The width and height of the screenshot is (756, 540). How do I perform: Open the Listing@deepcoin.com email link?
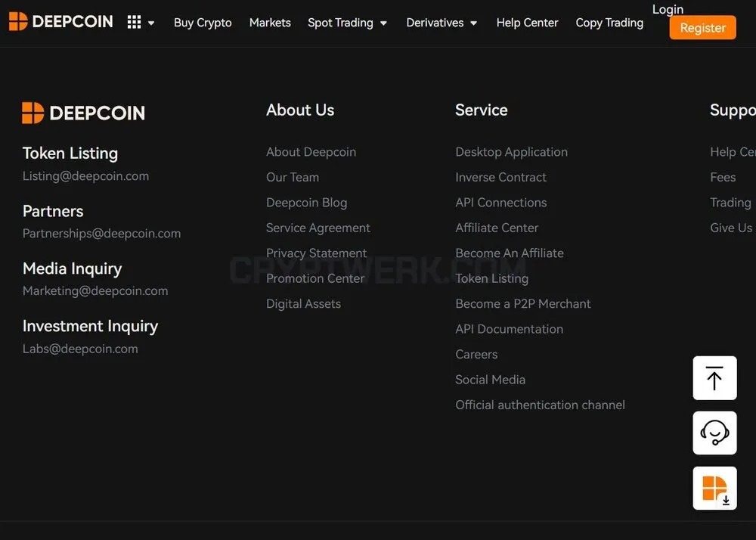tap(86, 176)
